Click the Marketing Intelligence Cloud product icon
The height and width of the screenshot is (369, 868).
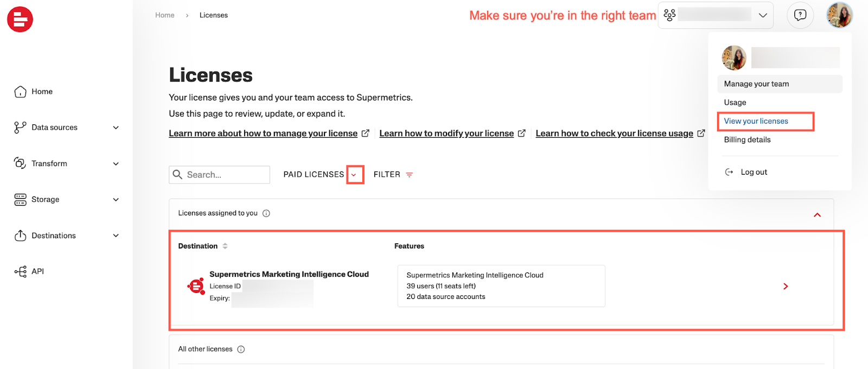[x=195, y=285]
